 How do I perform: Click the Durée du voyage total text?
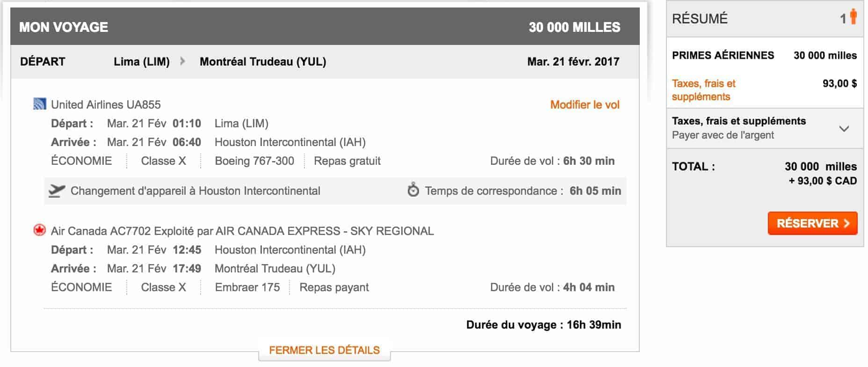click(543, 325)
